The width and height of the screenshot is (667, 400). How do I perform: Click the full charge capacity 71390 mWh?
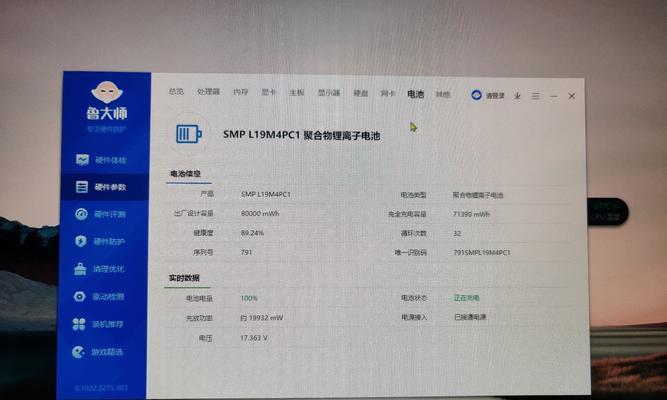[x=472, y=214]
